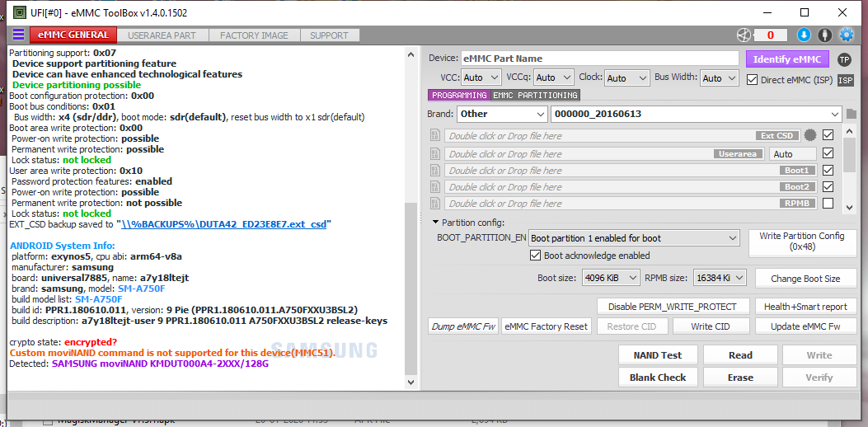Screen dimensions: 868x427
Task: Click the Userarea file drop field
Action: 604,154
